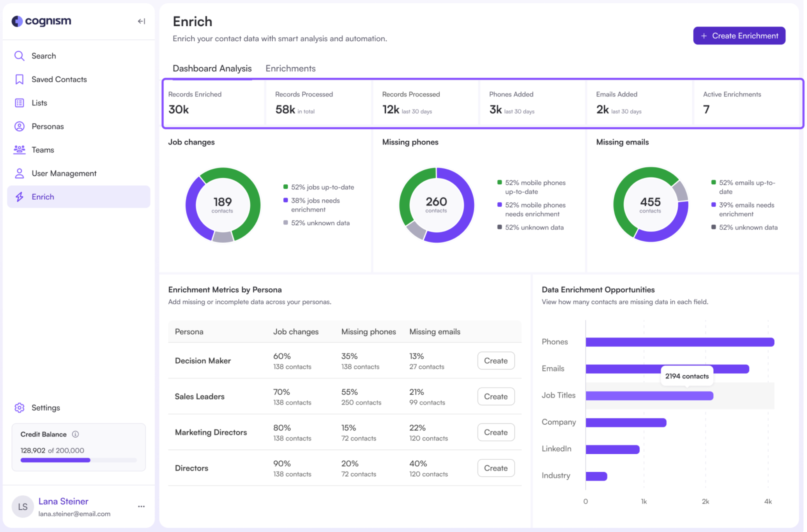Open Personas using its sidebar icon
Screen dimensions: 807x532
click(19, 126)
